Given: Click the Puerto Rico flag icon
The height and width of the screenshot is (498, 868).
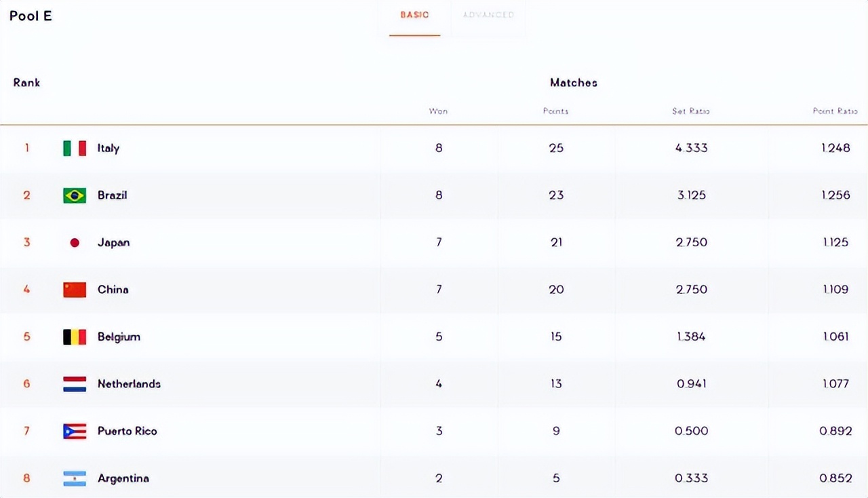Looking at the screenshot, I should 75,431.
